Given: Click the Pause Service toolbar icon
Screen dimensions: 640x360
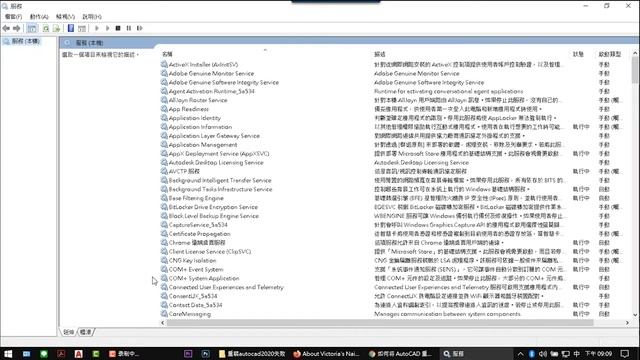Looking at the screenshot, I should 129,28.
